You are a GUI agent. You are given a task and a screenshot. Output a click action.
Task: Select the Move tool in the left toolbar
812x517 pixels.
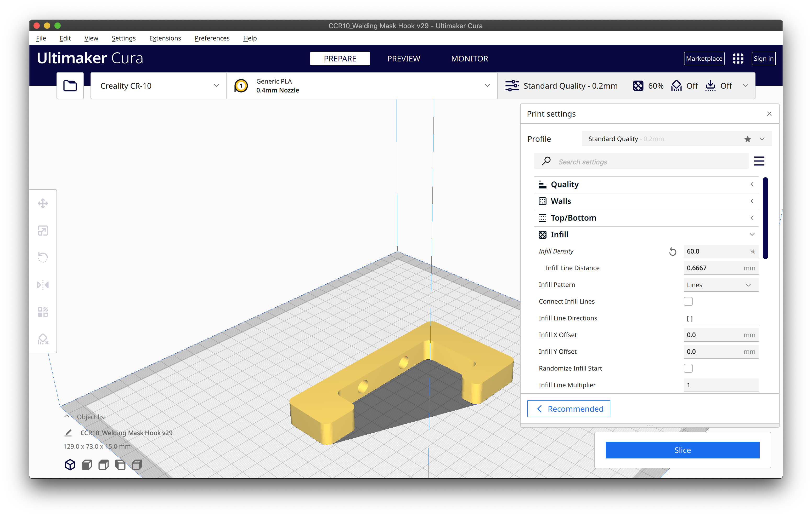coord(43,203)
